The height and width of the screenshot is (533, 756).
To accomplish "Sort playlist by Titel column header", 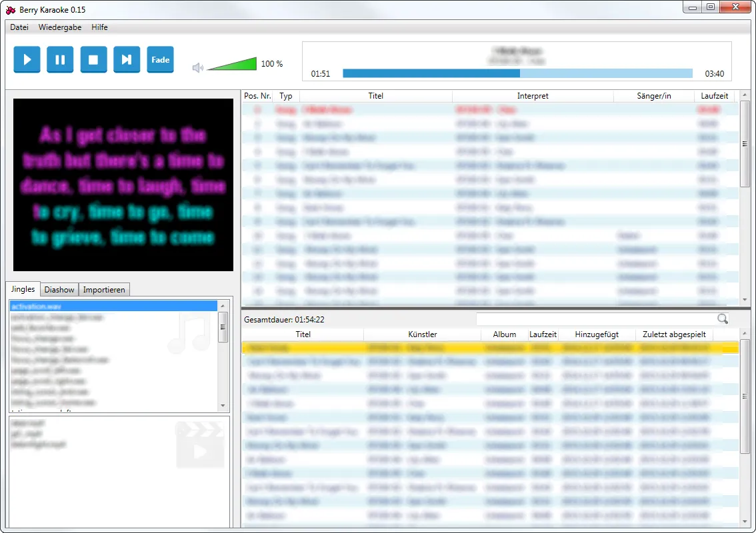I will pos(375,96).
